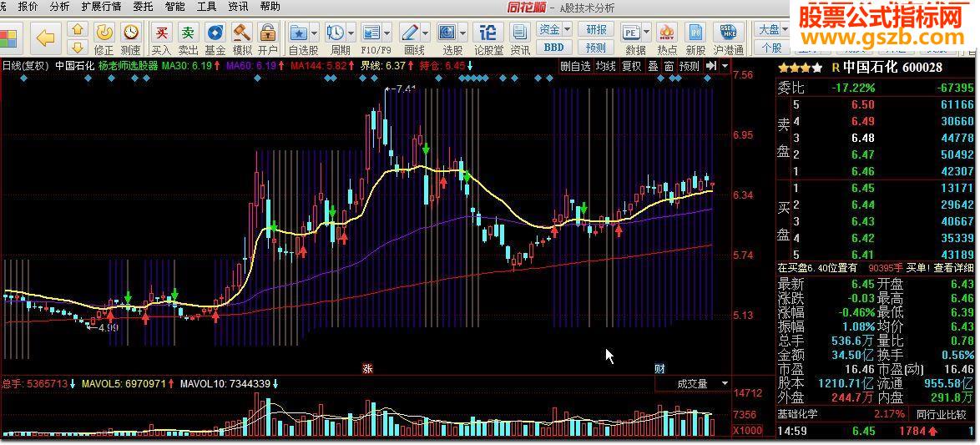The height and width of the screenshot is (445, 980).
Task: Click the 资讯 news document icon
Action: (x=520, y=32)
